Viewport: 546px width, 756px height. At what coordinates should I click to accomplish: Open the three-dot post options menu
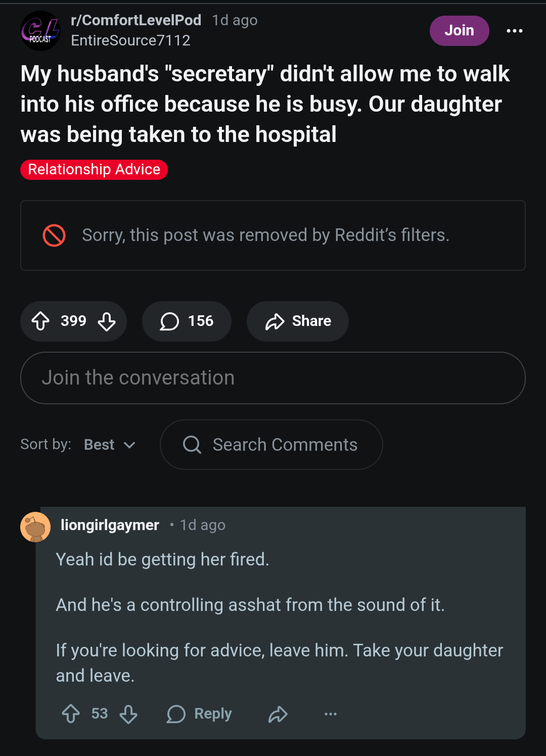(x=515, y=31)
